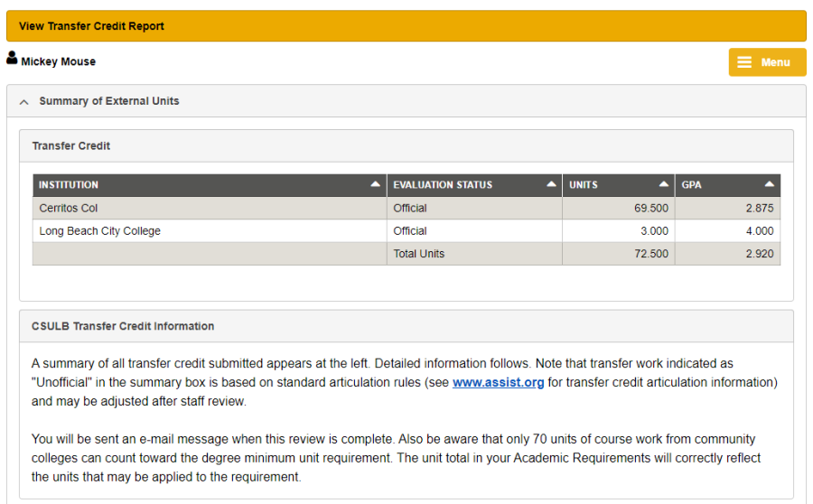Click the INSTITUTION column header
The width and height of the screenshot is (813, 504).
[210, 185]
